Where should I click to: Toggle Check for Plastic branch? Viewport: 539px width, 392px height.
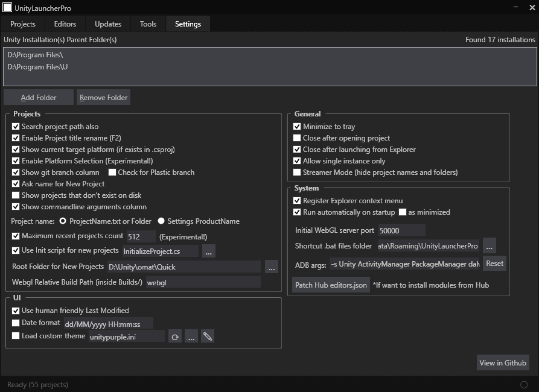[112, 172]
